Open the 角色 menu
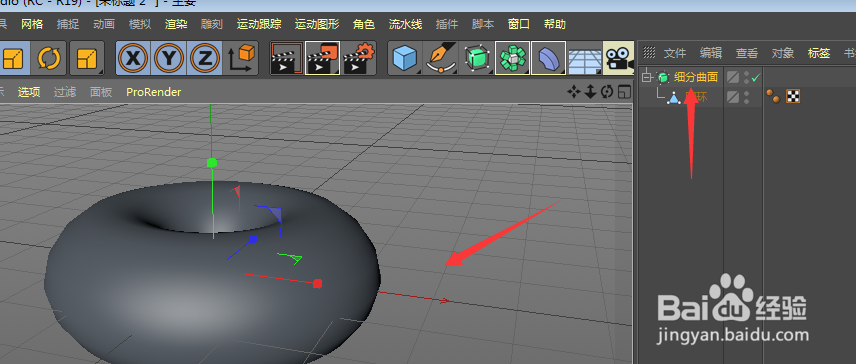Viewport: 856px width, 364px height. 364,25
